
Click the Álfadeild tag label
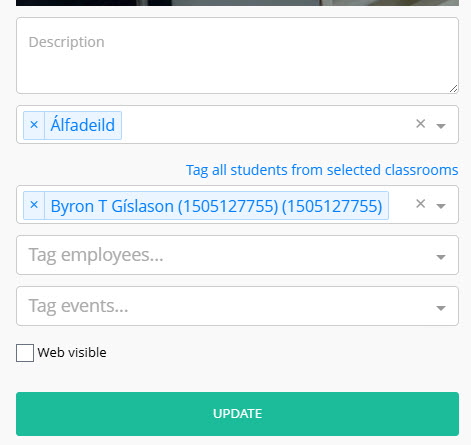click(83, 125)
